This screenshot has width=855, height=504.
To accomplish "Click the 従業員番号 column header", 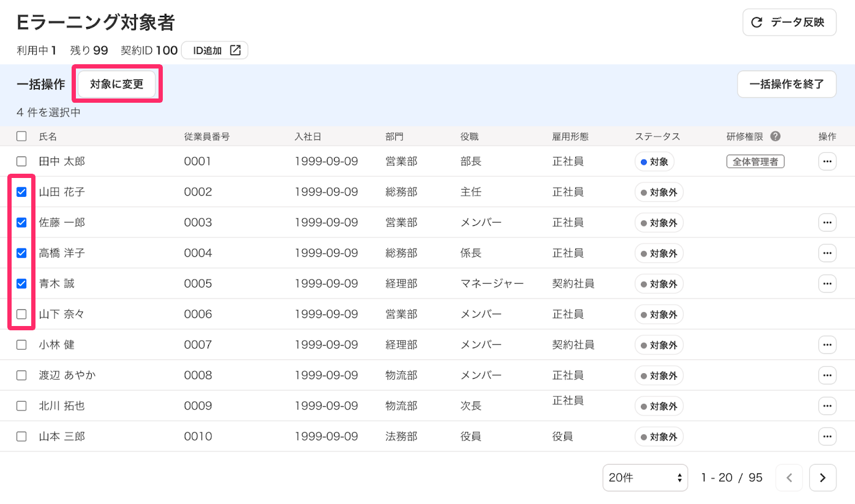I will click(x=207, y=136).
